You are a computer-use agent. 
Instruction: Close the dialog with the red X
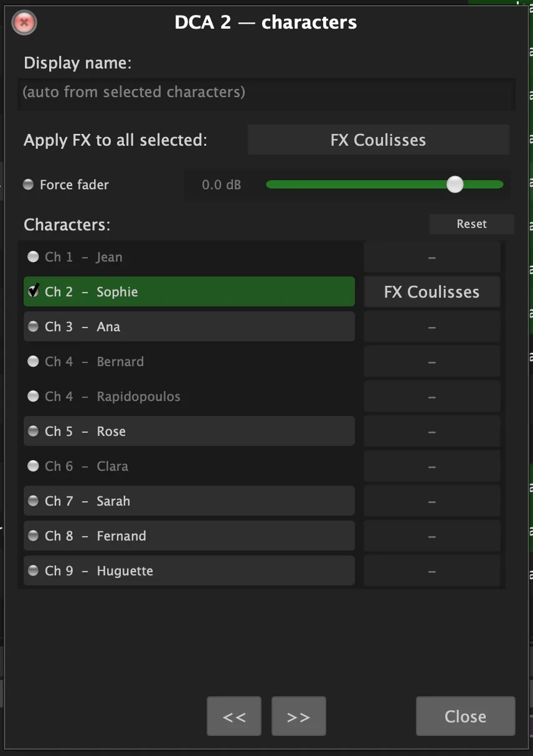[24, 23]
